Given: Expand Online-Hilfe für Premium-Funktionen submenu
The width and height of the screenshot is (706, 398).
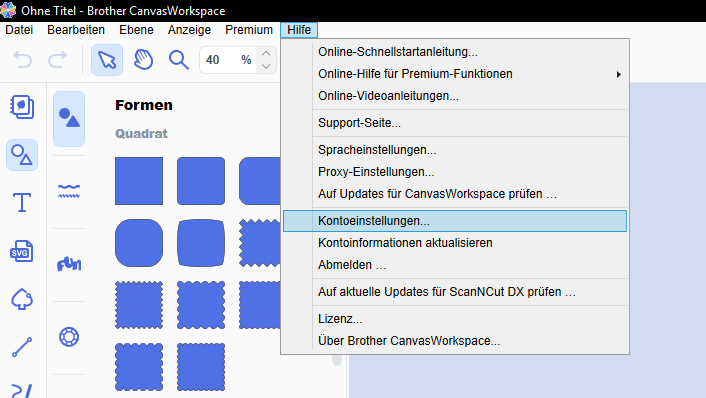Looking at the screenshot, I should tap(455, 74).
